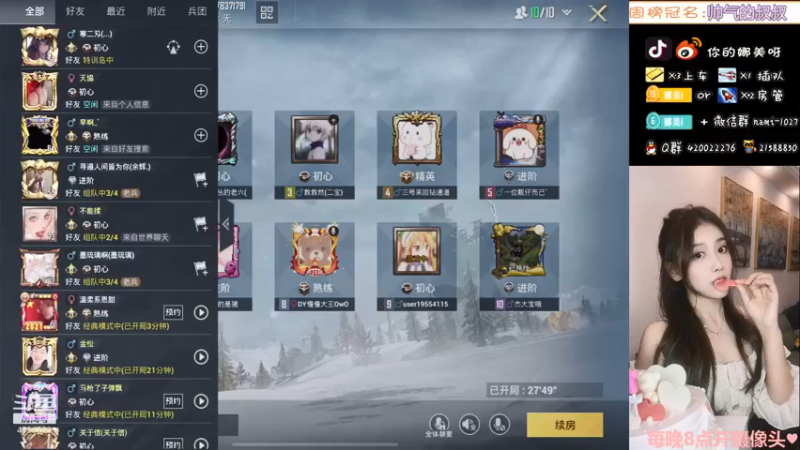Open avatar of friend 不能揉
Viewport: 800px width, 450px height.
39,224
